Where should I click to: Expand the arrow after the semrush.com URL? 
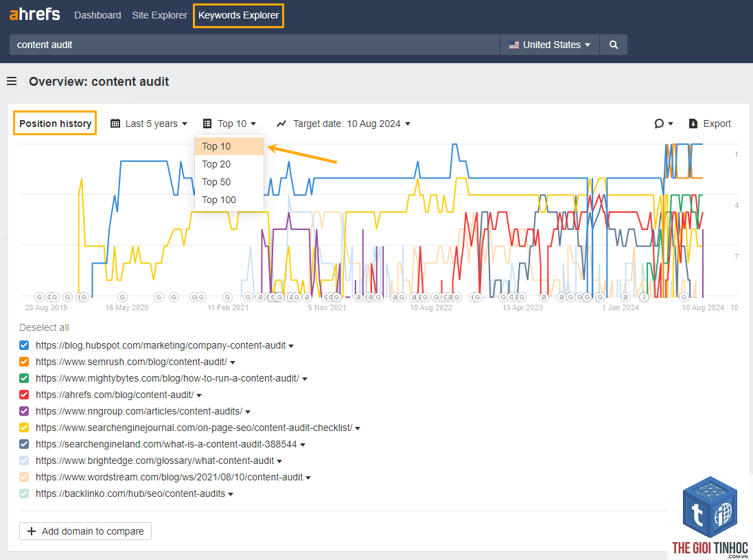[x=233, y=362]
